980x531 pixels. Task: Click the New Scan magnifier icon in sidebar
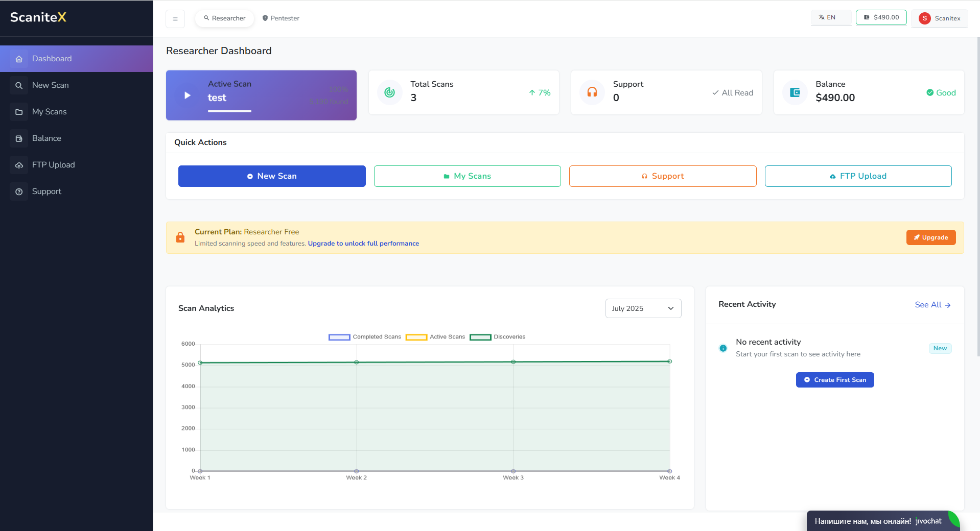coord(19,86)
